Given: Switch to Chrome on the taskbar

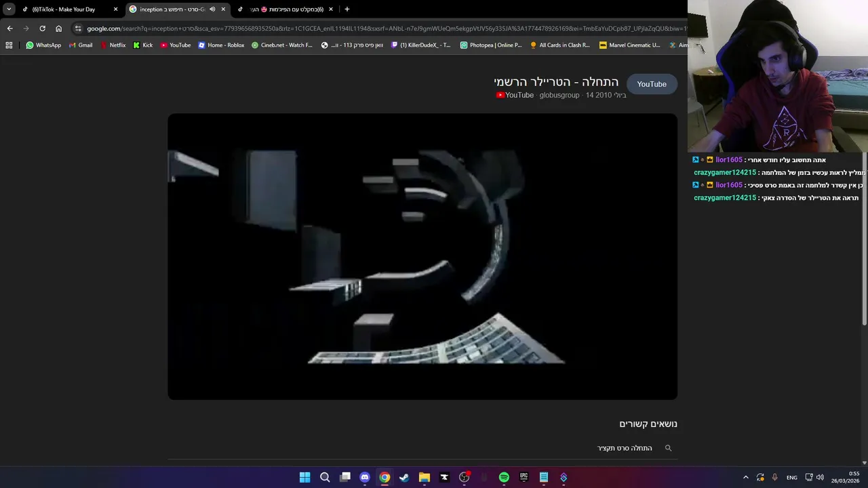Looking at the screenshot, I should click(x=384, y=477).
